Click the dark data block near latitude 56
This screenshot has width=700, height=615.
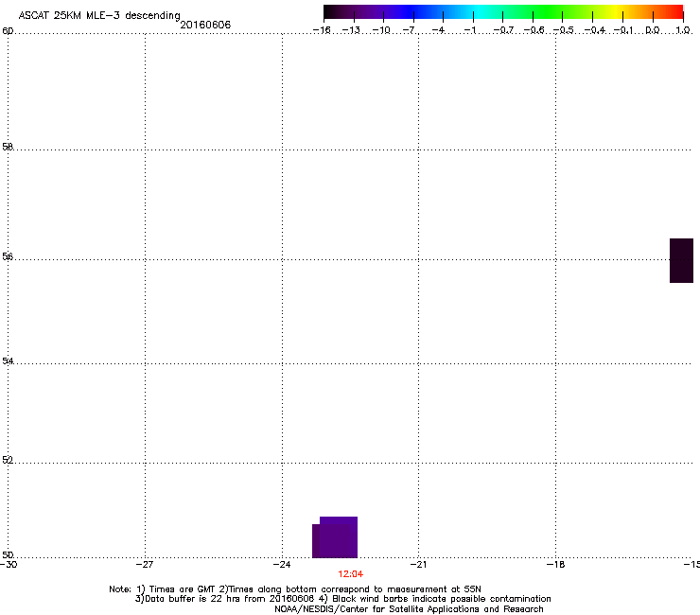pyautogui.click(x=681, y=260)
